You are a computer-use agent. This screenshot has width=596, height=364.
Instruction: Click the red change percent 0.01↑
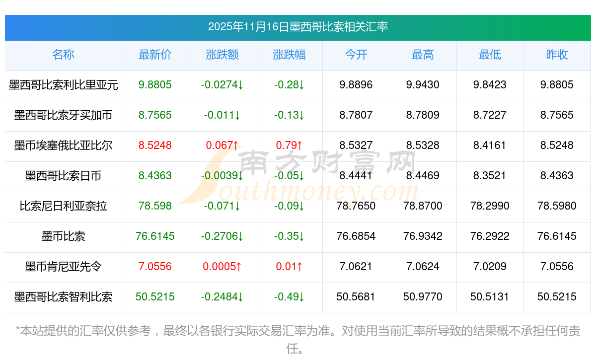[289, 267]
